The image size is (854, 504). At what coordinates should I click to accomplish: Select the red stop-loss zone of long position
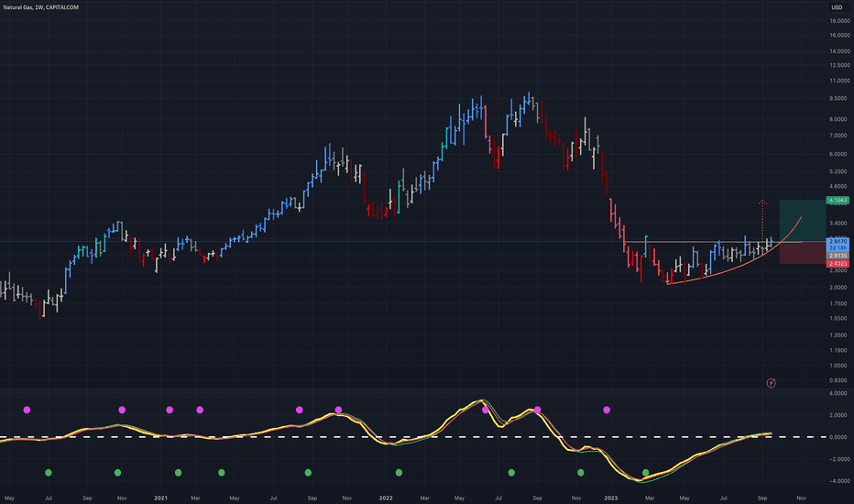(803, 253)
